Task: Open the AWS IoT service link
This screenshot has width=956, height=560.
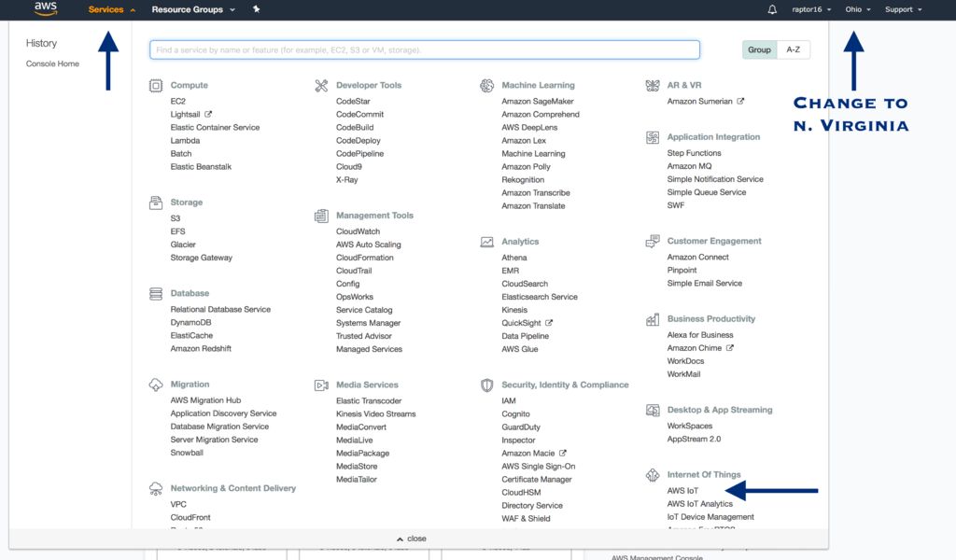Action: pyautogui.click(x=682, y=491)
